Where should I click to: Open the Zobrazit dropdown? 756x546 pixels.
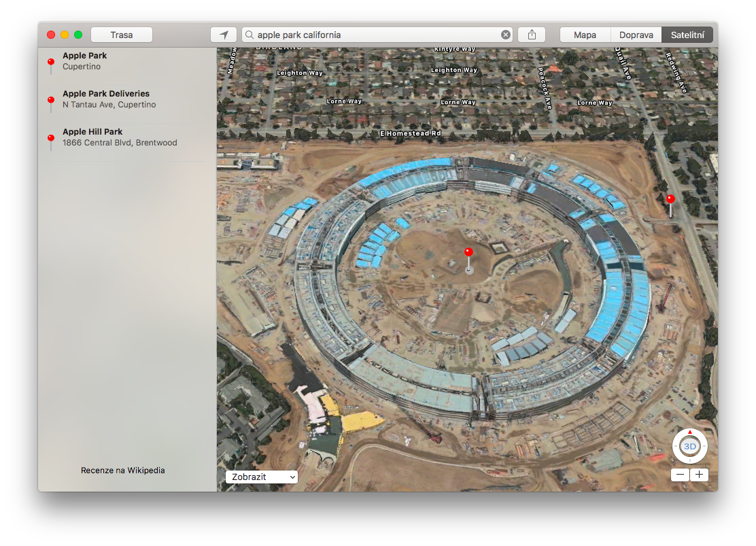pos(261,477)
